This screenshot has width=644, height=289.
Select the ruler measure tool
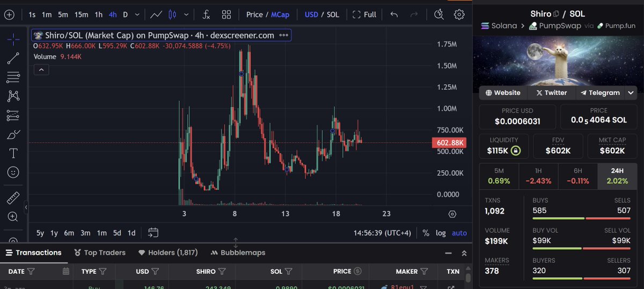pos(13,198)
